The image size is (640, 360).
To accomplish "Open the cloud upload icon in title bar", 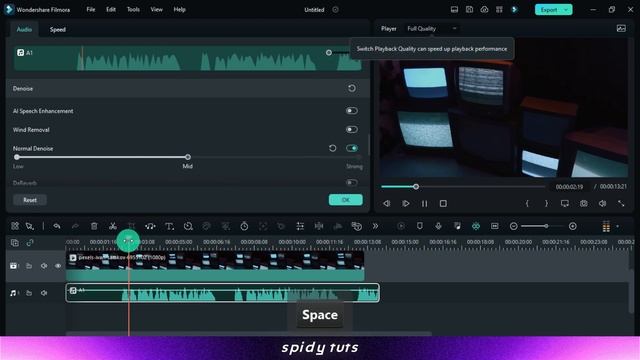I will pyautogui.click(x=484, y=9).
